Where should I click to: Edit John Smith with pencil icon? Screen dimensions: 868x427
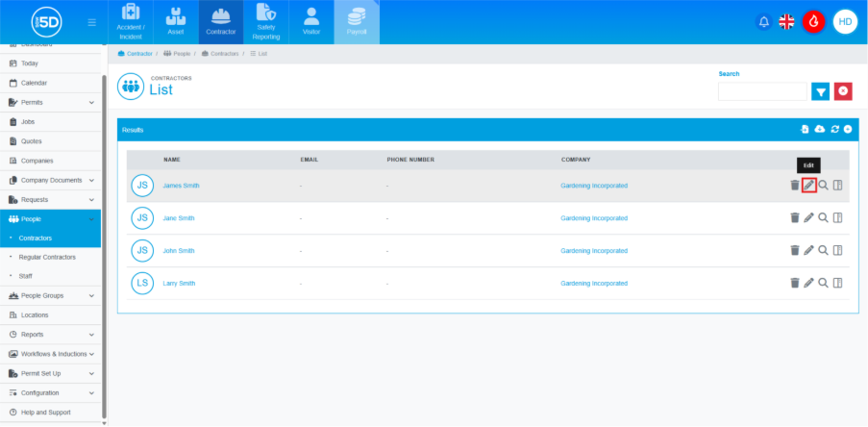coord(808,250)
